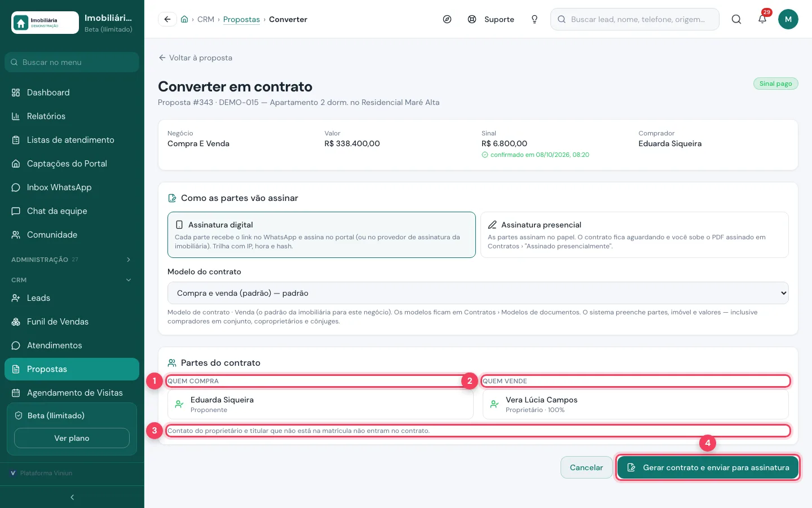Click the Agendamento de Visitas calendar icon
This screenshot has width=812, height=508.
coord(16,393)
